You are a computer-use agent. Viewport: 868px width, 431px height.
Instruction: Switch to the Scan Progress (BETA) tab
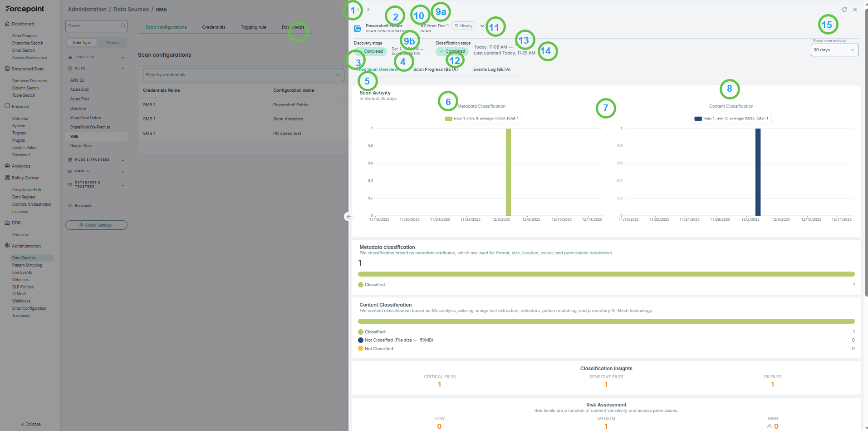pos(435,69)
